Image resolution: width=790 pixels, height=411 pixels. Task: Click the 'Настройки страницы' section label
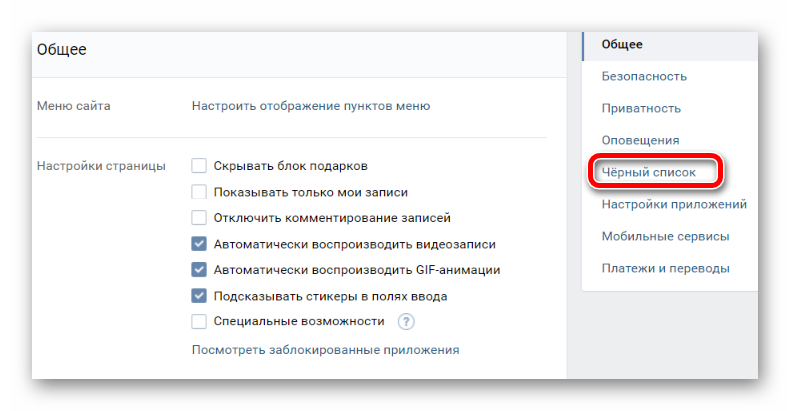coord(101,166)
